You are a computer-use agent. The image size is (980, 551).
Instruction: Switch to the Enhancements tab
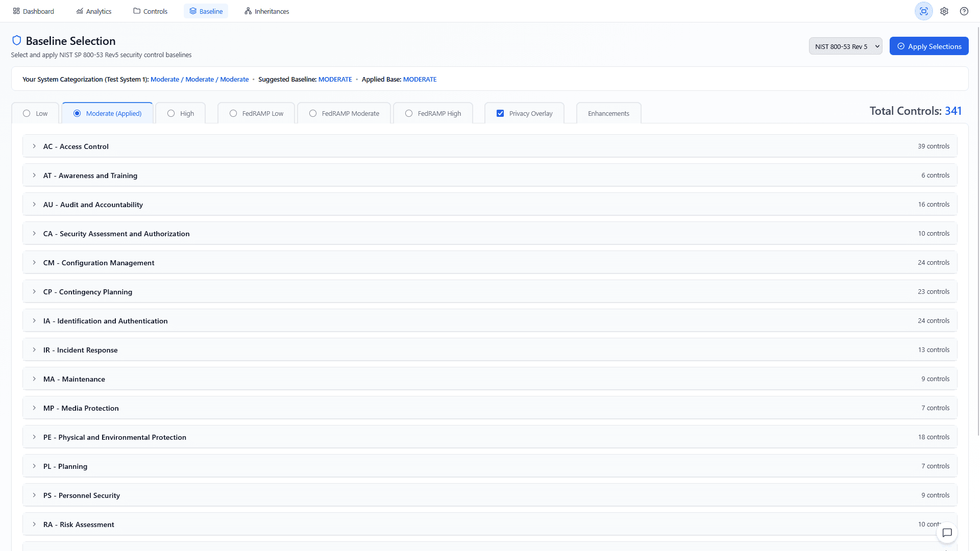pos(608,113)
